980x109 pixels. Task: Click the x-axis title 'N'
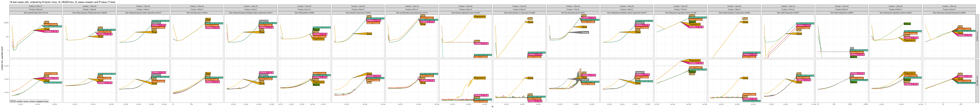492,107
